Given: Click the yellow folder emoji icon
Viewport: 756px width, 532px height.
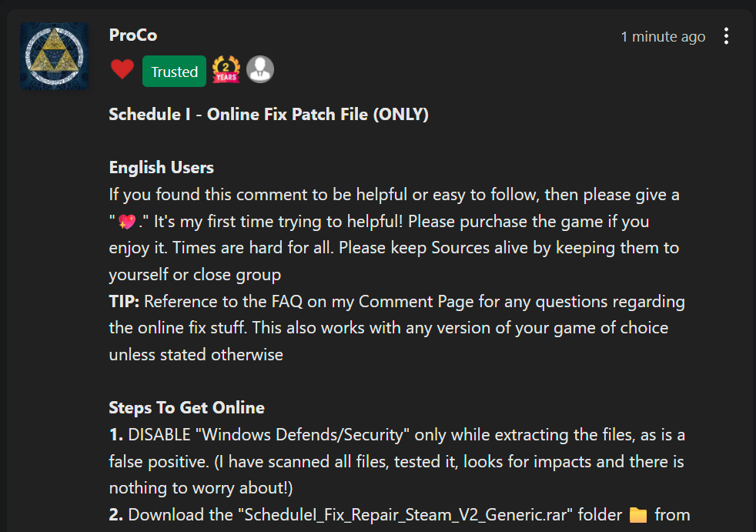Looking at the screenshot, I should [638, 515].
